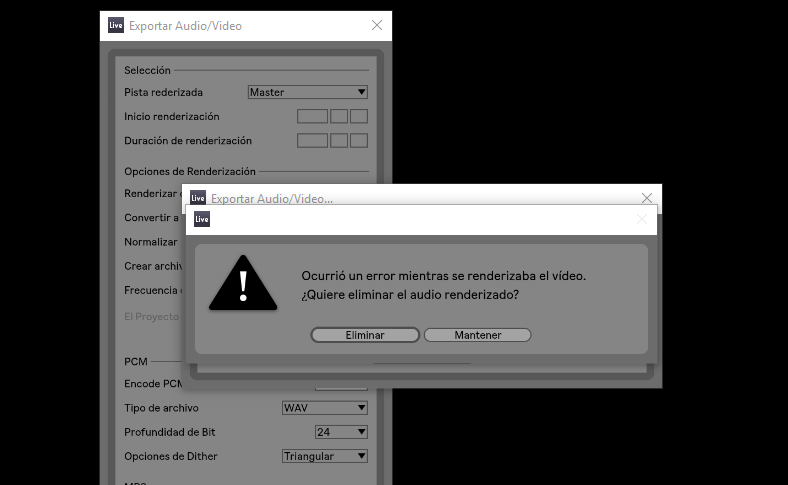Click the 'PCM' section heading
The height and width of the screenshot is (485, 788).
[136, 361]
